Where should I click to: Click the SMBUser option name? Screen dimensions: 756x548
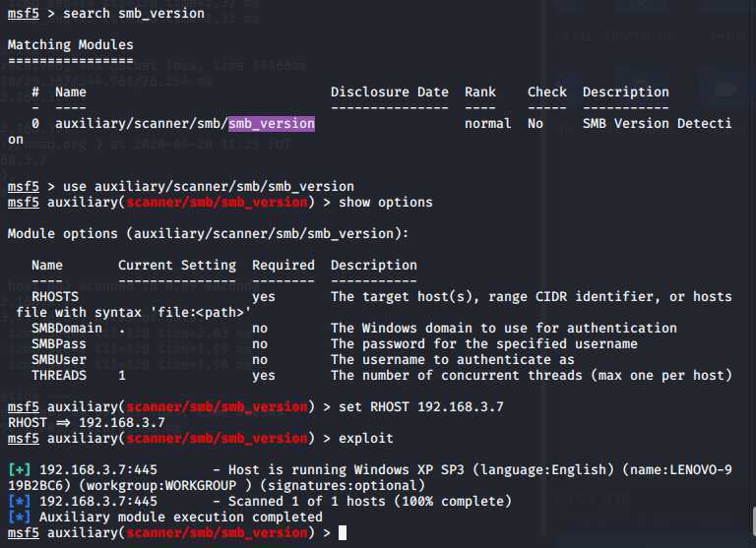pos(59,360)
